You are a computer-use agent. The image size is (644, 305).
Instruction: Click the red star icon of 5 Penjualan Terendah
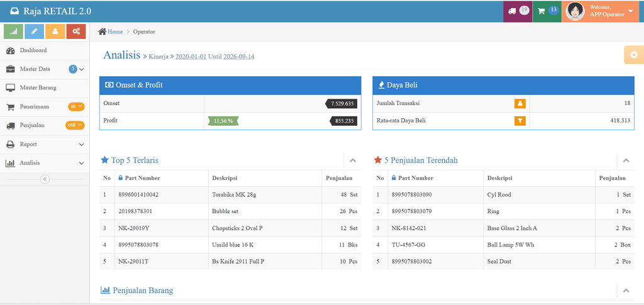click(x=378, y=160)
